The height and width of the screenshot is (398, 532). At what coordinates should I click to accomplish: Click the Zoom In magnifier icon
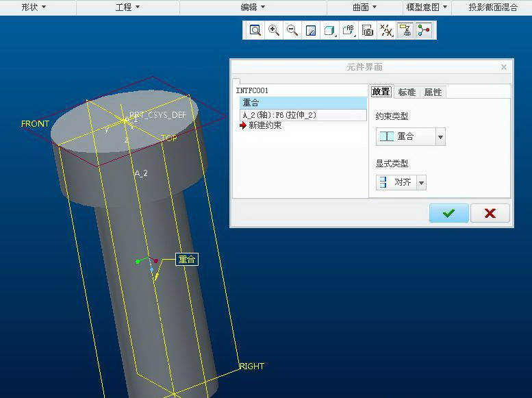274,30
